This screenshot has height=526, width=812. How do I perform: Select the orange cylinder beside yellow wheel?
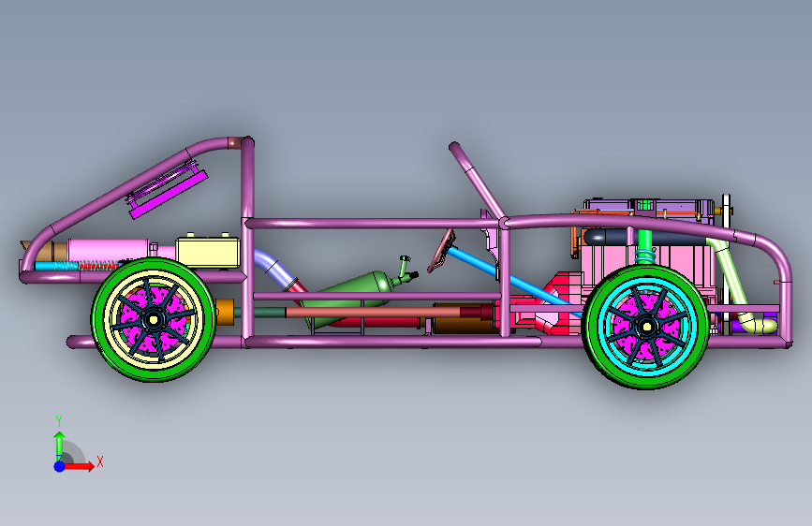[x=224, y=312]
